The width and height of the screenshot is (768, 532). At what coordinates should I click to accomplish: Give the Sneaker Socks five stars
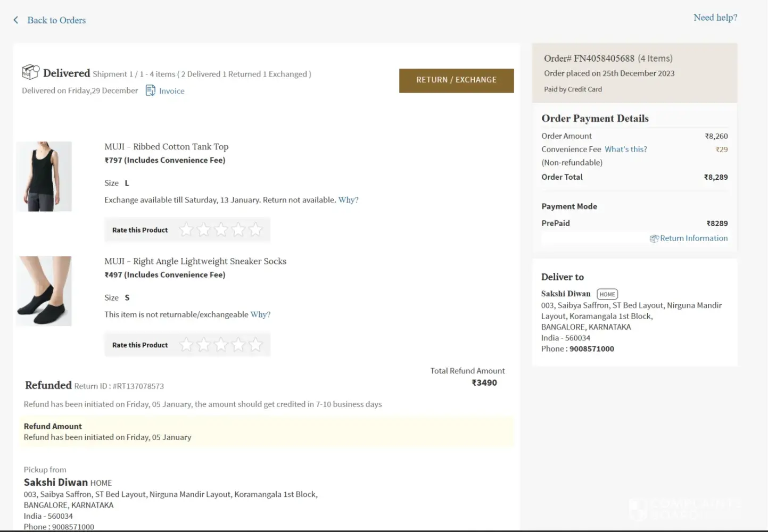click(x=256, y=345)
